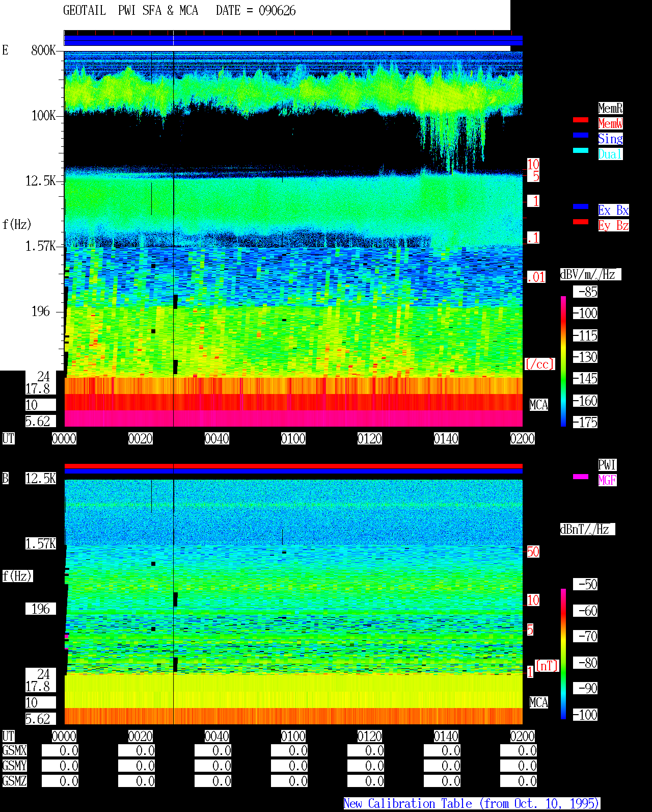Click the B panel title letter
Viewport: 652px width, 812px height.
click(x=6, y=478)
